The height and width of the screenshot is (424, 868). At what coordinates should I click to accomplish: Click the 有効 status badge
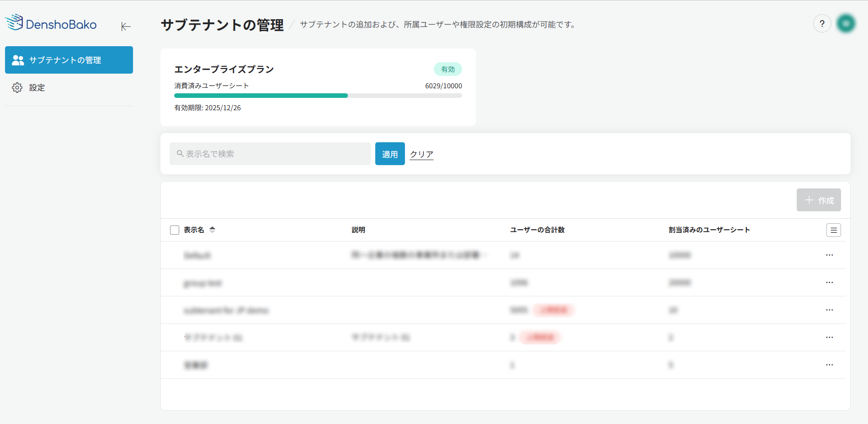(x=448, y=69)
